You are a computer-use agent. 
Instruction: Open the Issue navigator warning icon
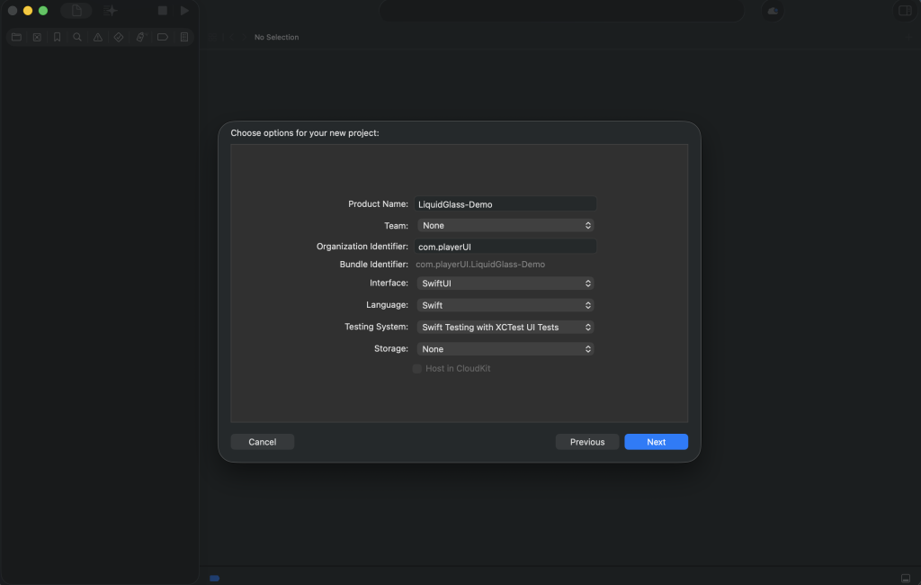98,37
